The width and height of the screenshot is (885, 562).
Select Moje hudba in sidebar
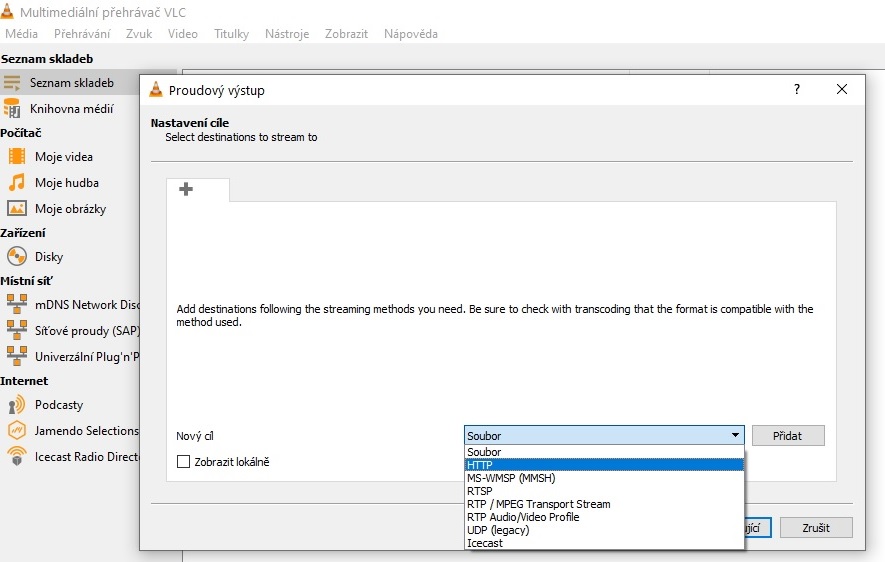(x=67, y=183)
